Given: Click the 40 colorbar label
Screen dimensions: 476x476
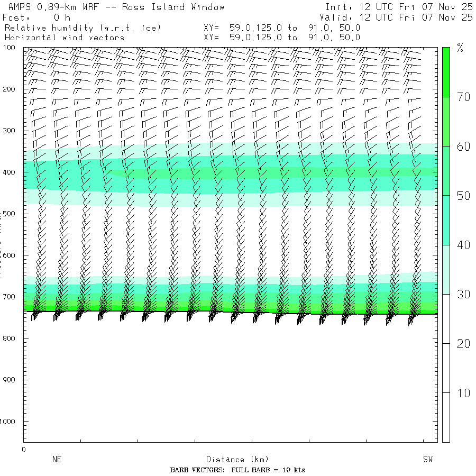Looking at the screenshot, I should [463, 245].
